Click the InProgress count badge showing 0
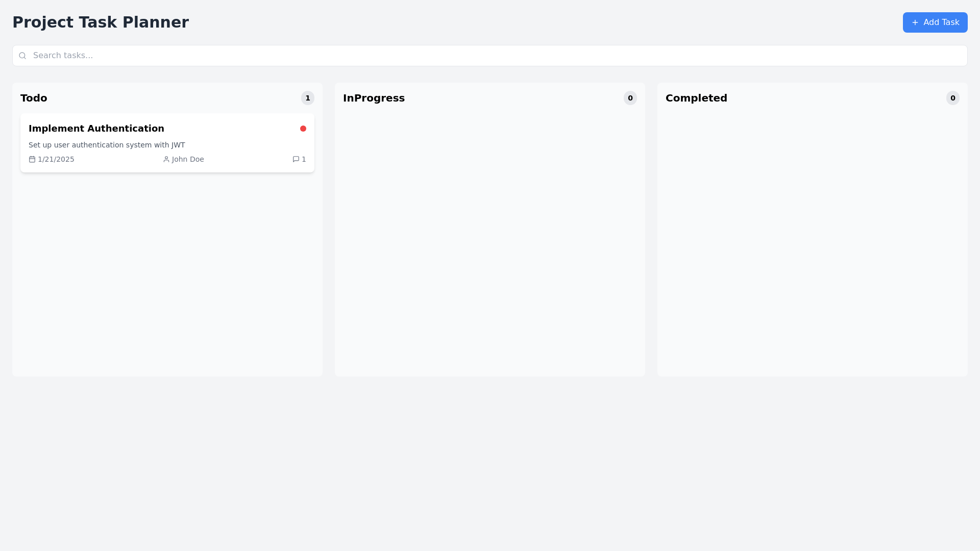The image size is (980, 551). (x=630, y=98)
